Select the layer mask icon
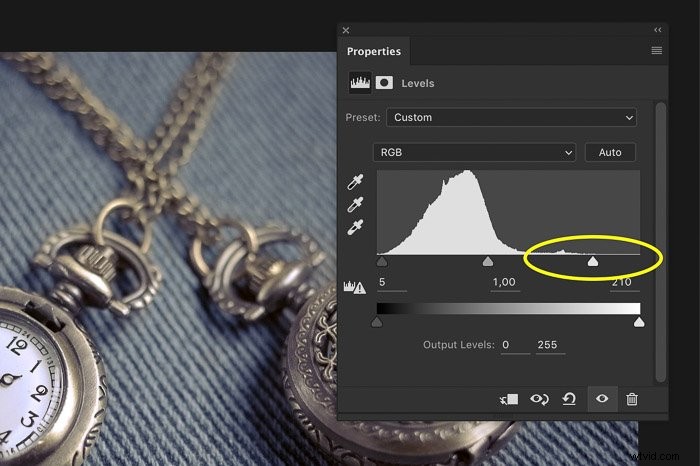This screenshot has height=466, width=700. pyautogui.click(x=384, y=83)
